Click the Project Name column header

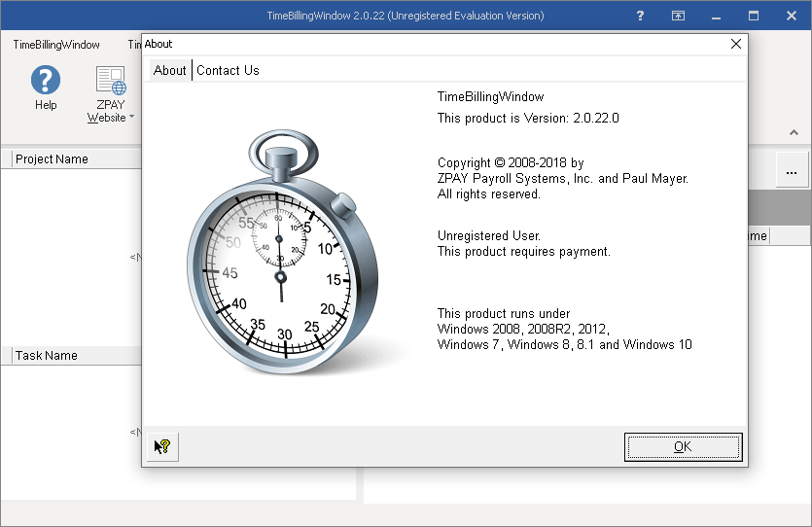tap(77, 158)
